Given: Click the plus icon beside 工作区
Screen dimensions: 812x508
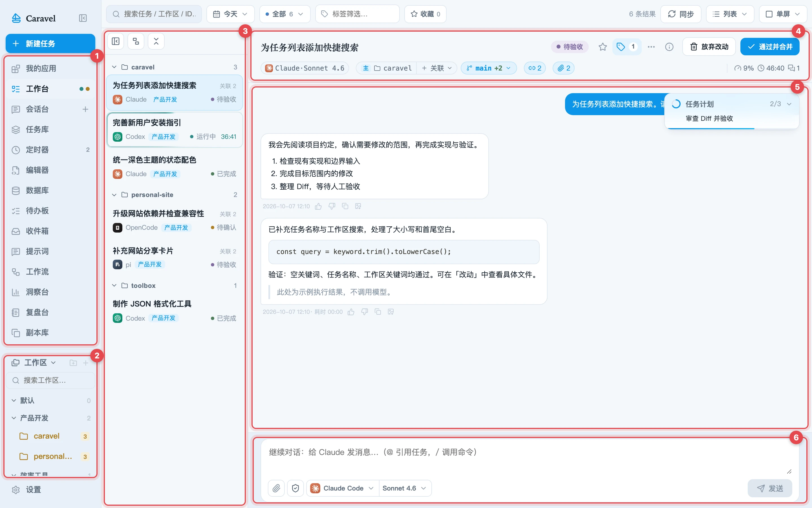Looking at the screenshot, I should tap(85, 363).
